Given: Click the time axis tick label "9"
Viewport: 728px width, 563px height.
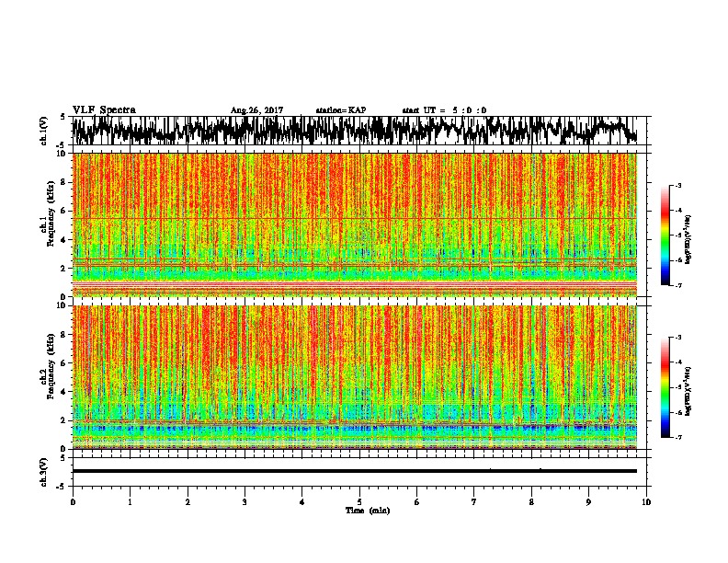Looking at the screenshot, I should (588, 502).
